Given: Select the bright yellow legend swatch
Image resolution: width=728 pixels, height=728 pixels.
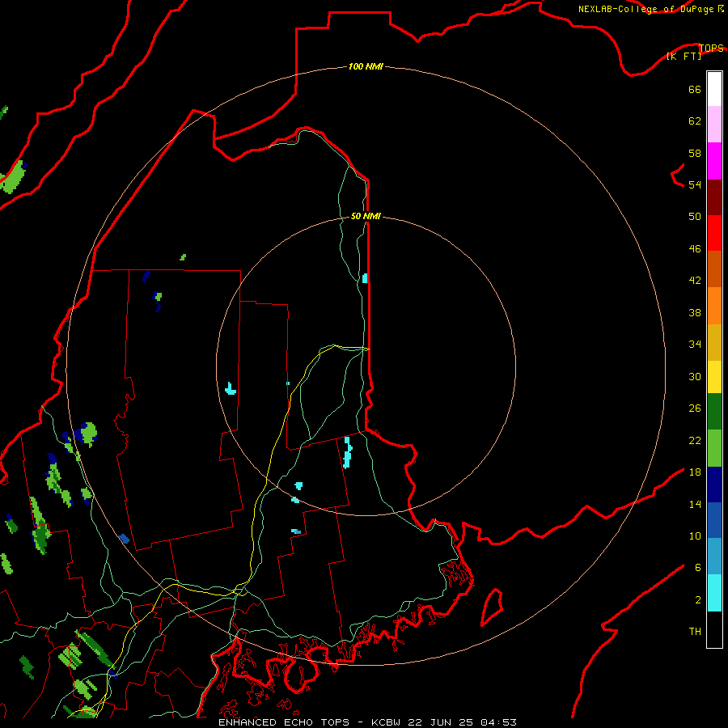Looking at the screenshot, I should (x=714, y=377).
